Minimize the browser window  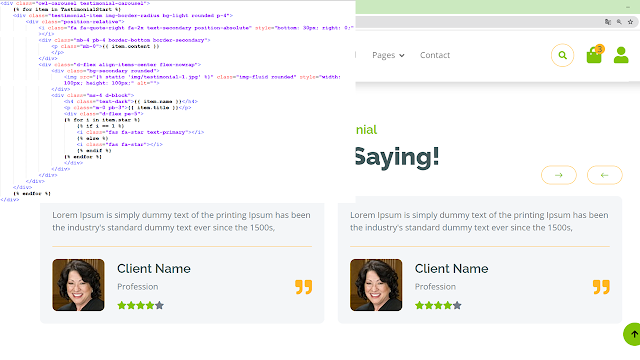tap(628, 7)
